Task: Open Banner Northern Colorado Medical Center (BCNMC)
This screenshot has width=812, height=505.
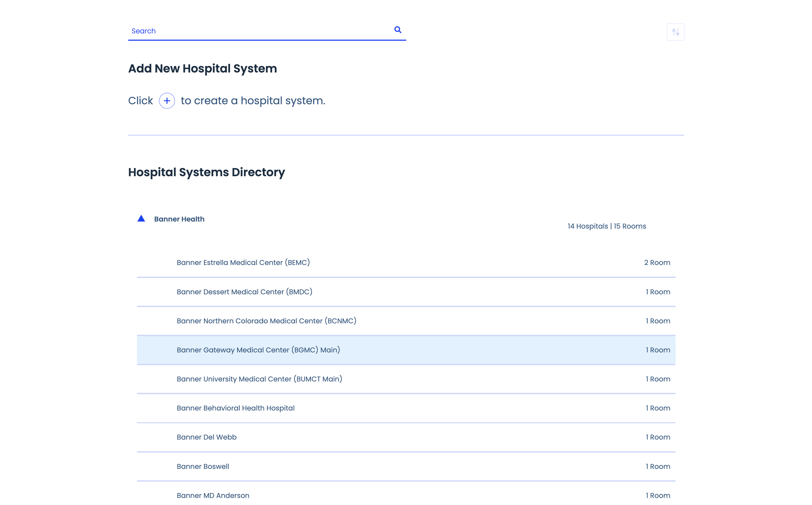Action: (x=406, y=321)
